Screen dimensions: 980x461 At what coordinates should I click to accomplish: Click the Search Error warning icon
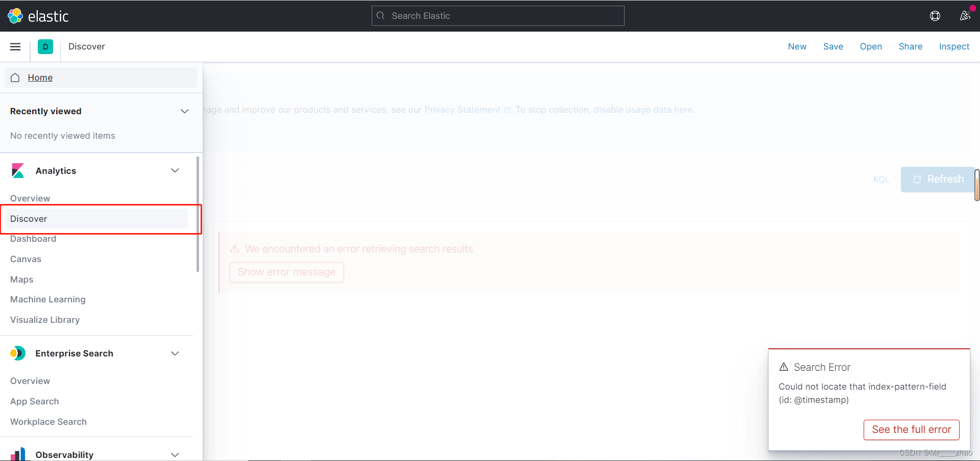pos(784,367)
